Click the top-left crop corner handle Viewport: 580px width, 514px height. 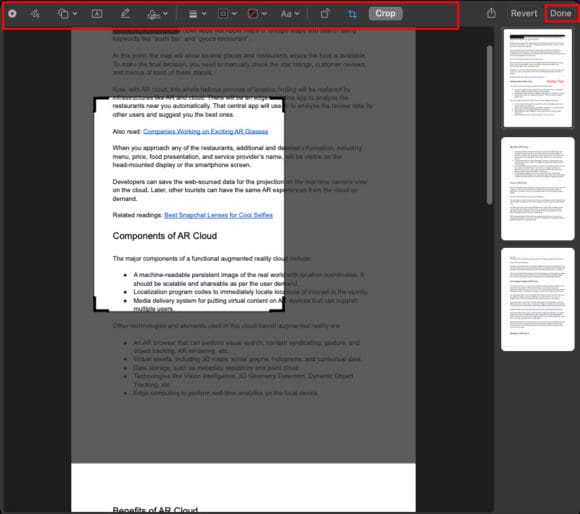tap(98, 102)
